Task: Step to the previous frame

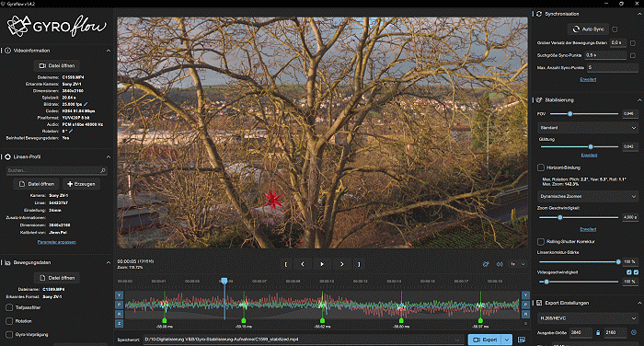Action: (x=303, y=264)
